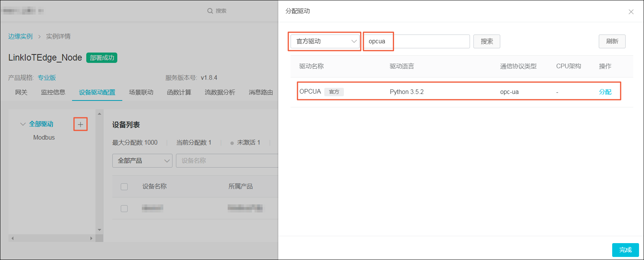
Task: Toggle the select-all checkbox in 设备名称 header
Action: [124, 187]
